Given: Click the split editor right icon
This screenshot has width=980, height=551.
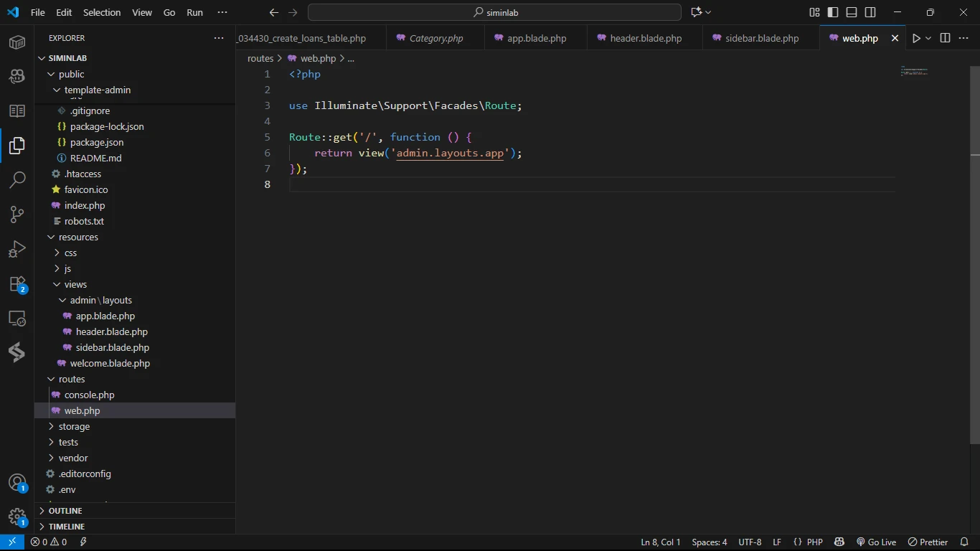Looking at the screenshot, I should (x=945, y=38).
